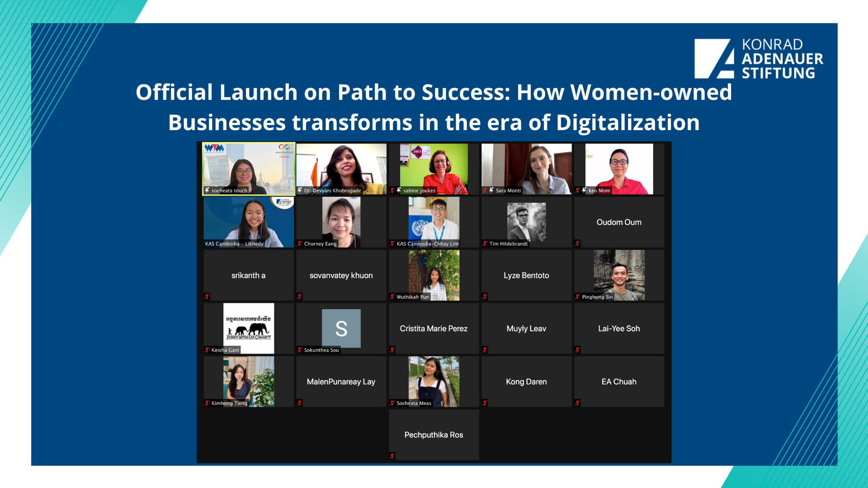868x488 pixels.
Task: Click Tim Hildebrandt's muted microphone icon
Action: [485, 244]
